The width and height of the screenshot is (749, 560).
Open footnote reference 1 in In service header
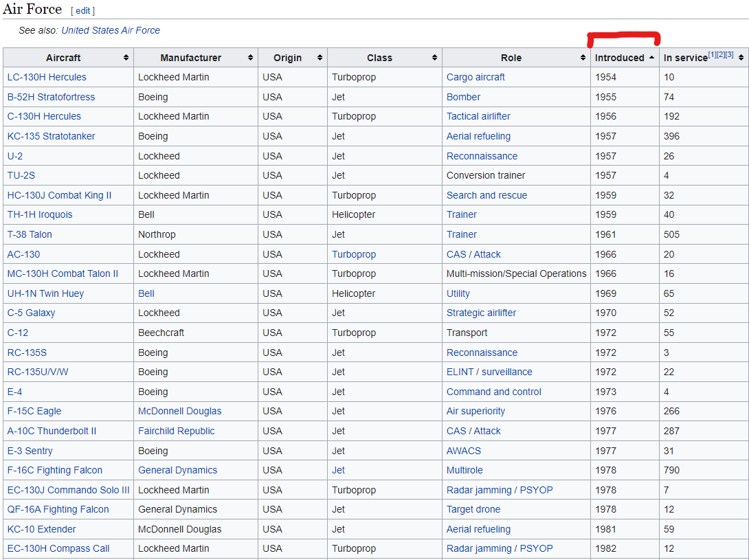[712, 55]
